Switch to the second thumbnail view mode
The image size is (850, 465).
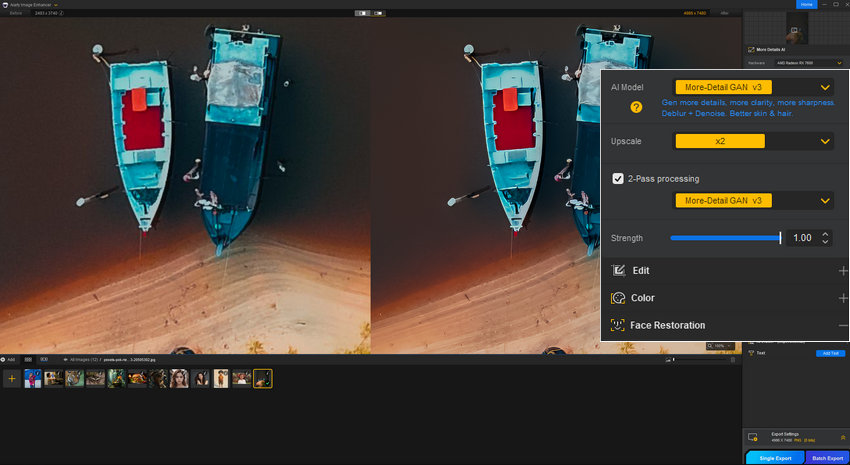click(x=44, y=359)
